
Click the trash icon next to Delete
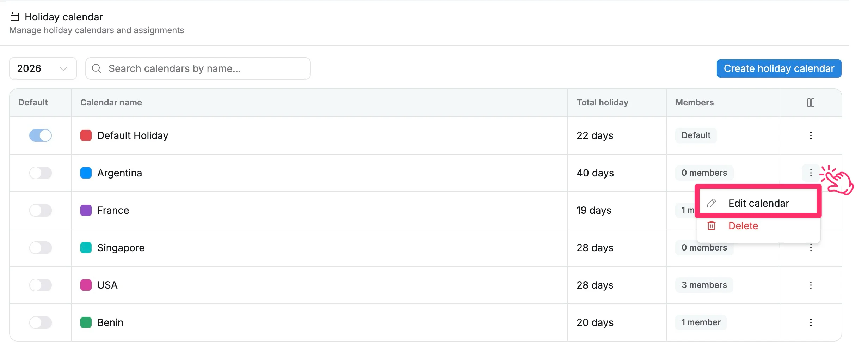click(712, 226)
